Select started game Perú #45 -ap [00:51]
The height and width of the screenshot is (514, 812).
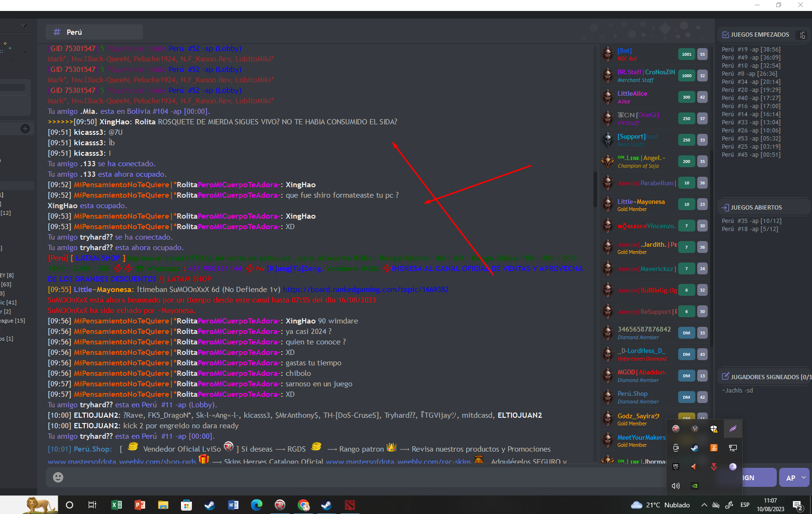(x=751, y=155)
